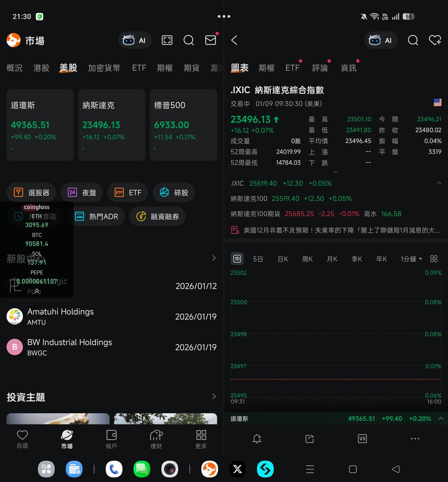Open the ETF market tab
This screenshot has height=482, width=448.
coord(139,68)
